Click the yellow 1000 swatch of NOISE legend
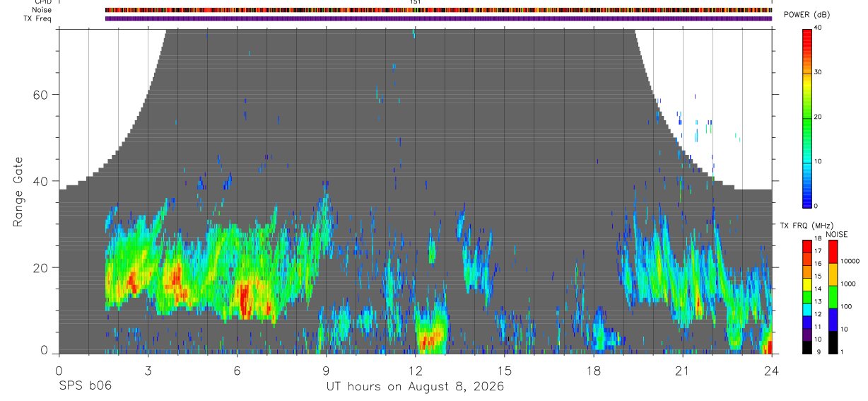 (832, 274)
